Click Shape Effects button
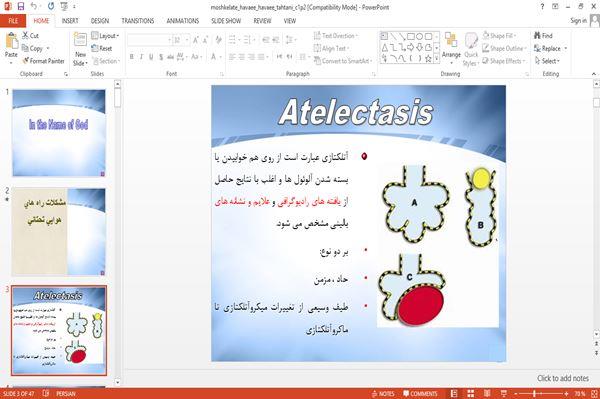The image size is (600, 399). coord(504,61)
